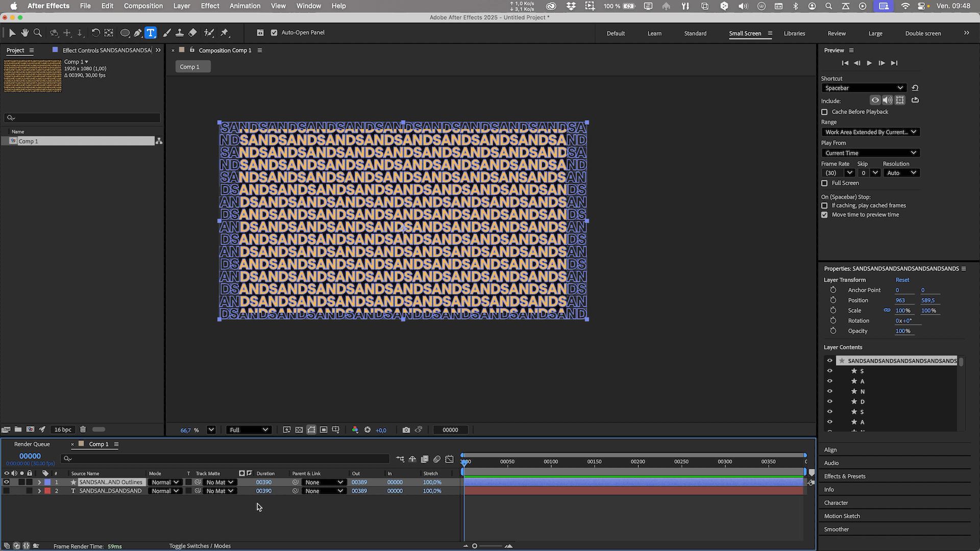The image size is (980, 551).
Task: Reset the Layer Transform properties
Action: click(x=902, y=280)
